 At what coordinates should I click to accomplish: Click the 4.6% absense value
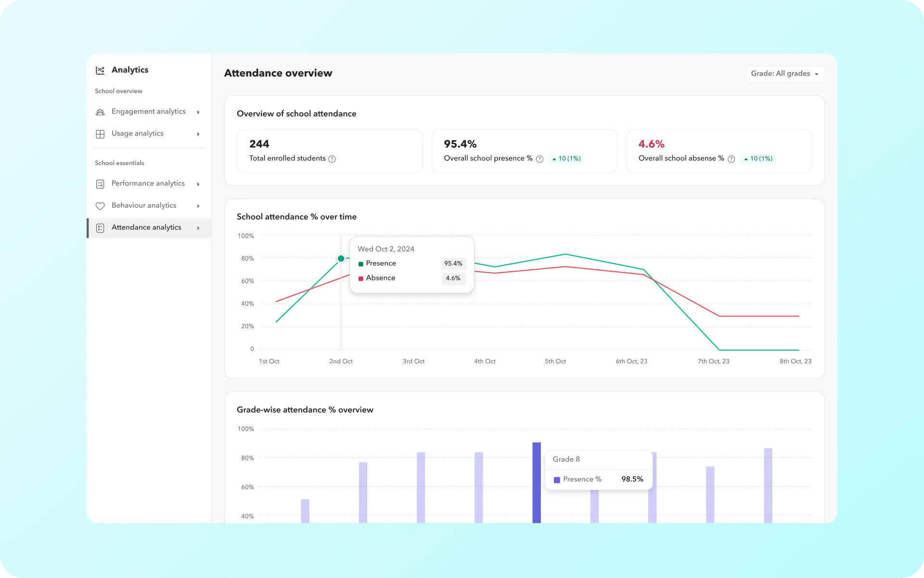651,144
